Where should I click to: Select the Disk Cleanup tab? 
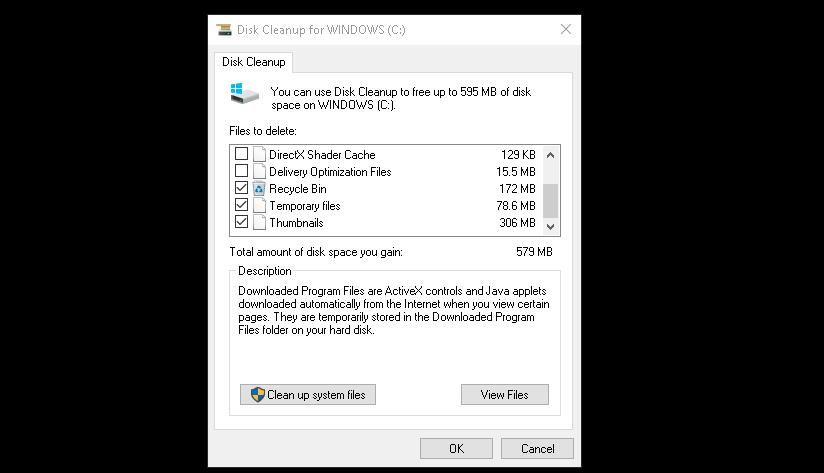(x=254, y=62)
